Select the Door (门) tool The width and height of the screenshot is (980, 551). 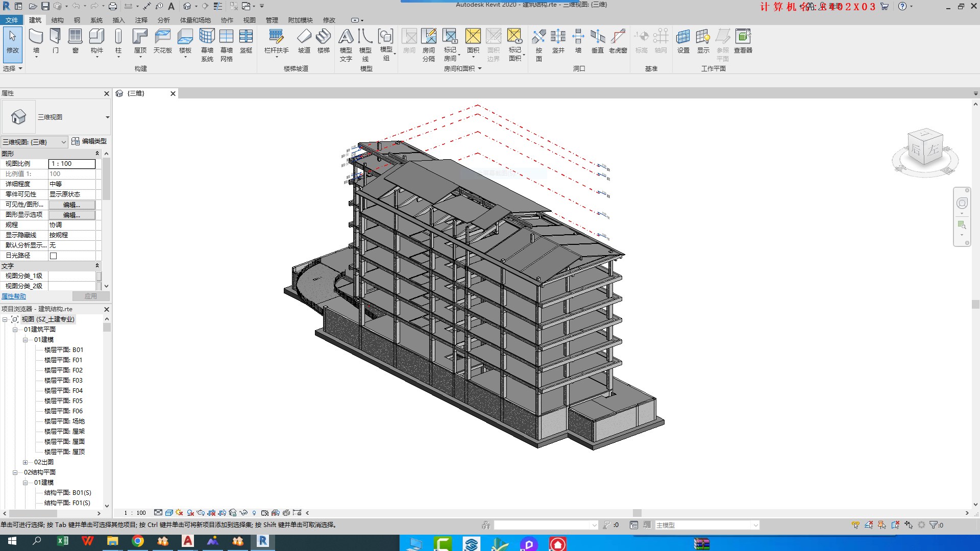(55, 41)
